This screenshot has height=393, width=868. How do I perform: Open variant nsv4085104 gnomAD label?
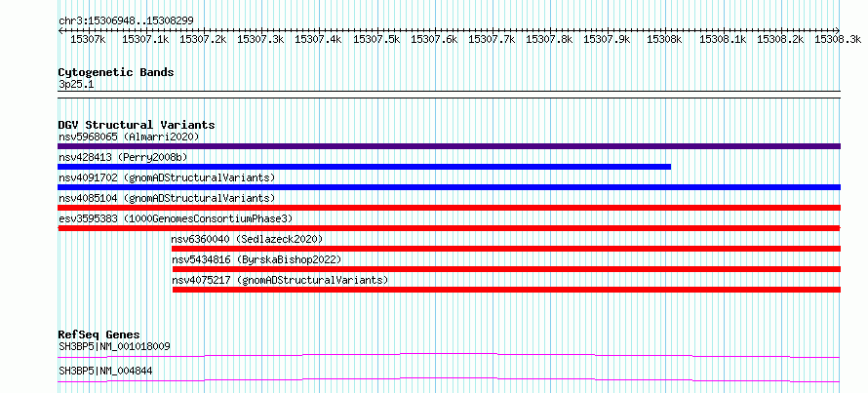click(x=167, y=198)
